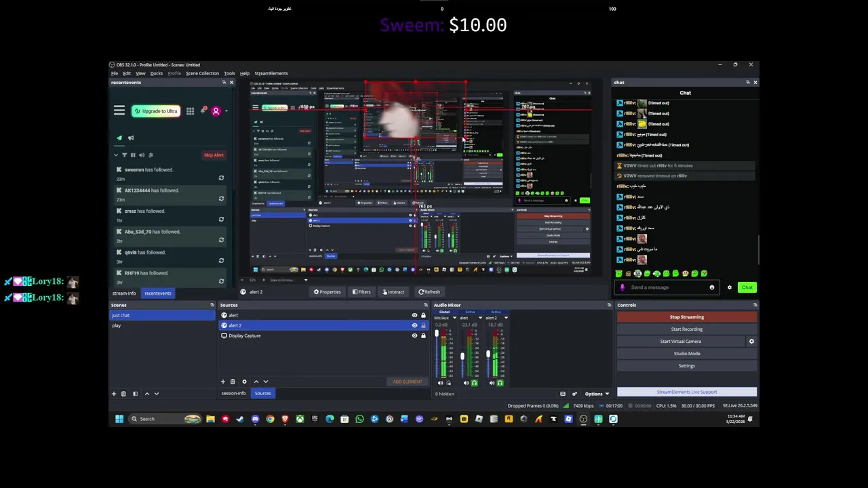
Task: Open the apps grid icon in recentevents
Action: [190, 111]
